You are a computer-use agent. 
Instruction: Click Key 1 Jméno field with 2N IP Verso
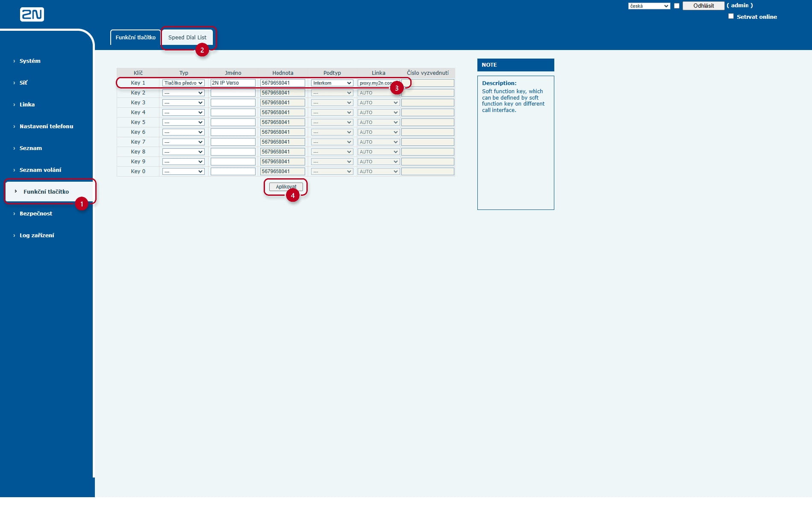[233, 83]
